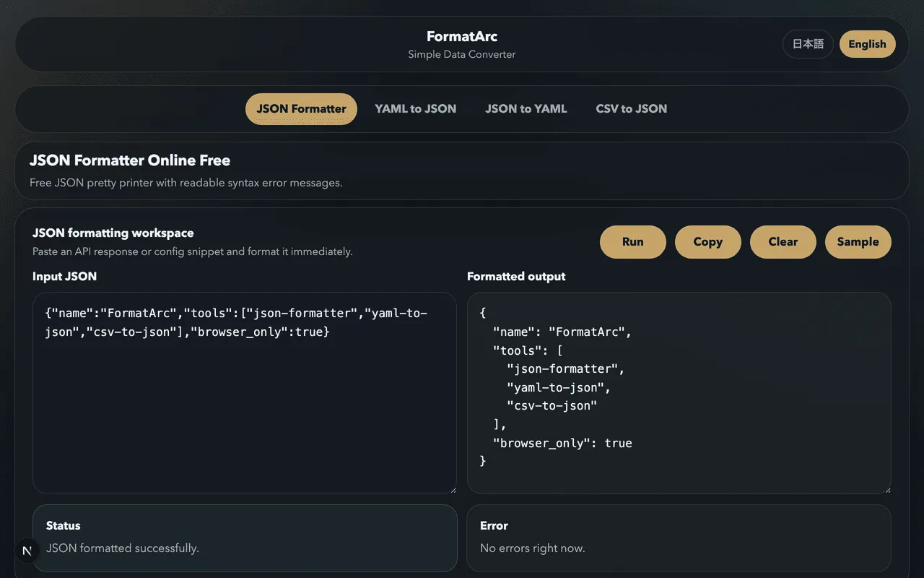
Task: Switch to the YAML to JSON tab
Action: click(x=416, y=108)
